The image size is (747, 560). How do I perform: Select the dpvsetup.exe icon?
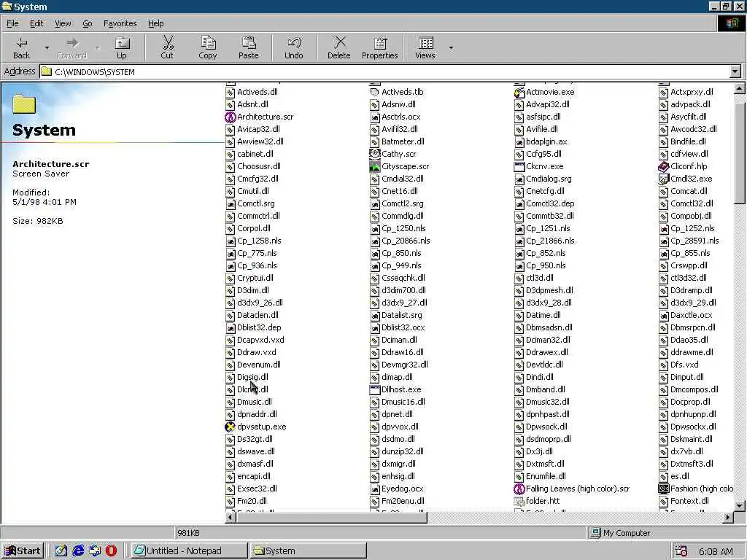230,427
